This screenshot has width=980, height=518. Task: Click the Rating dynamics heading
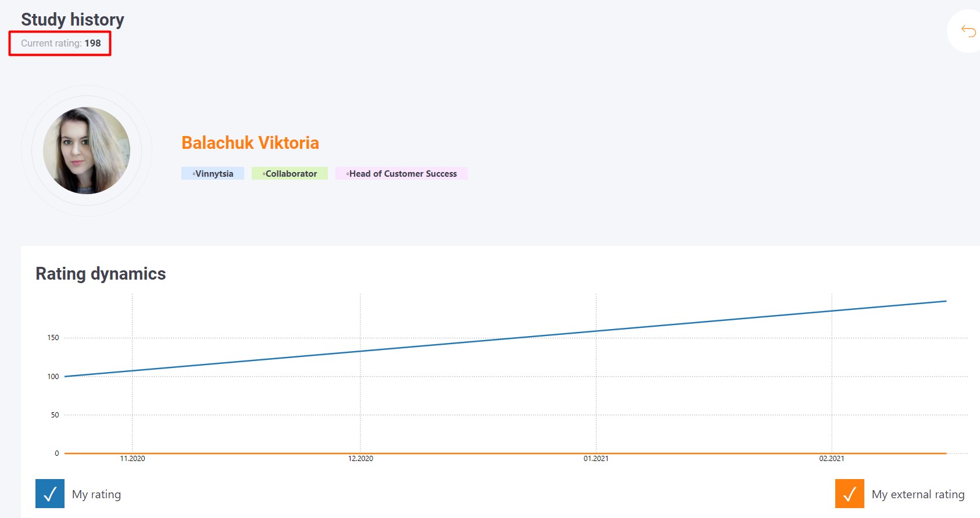point(101,273)
